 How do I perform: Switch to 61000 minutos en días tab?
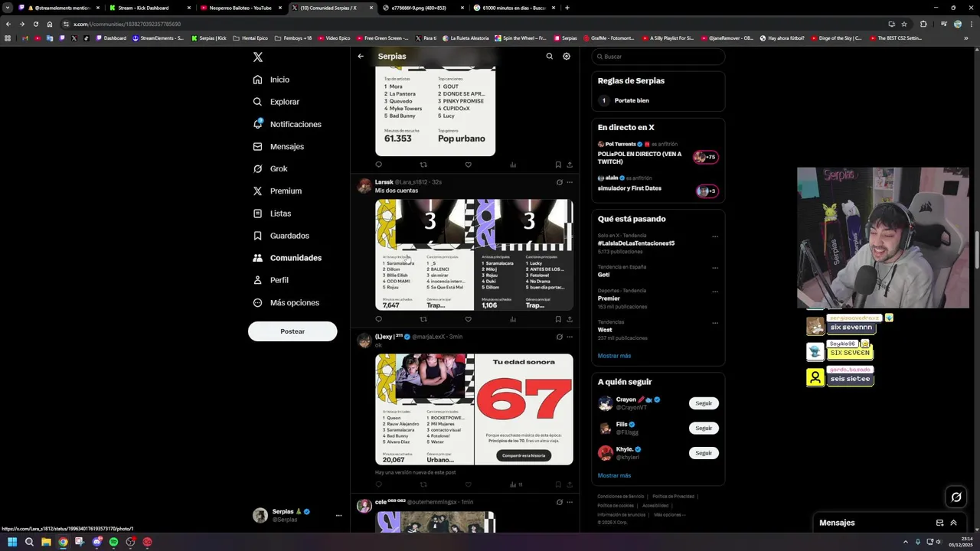point(514,8)
